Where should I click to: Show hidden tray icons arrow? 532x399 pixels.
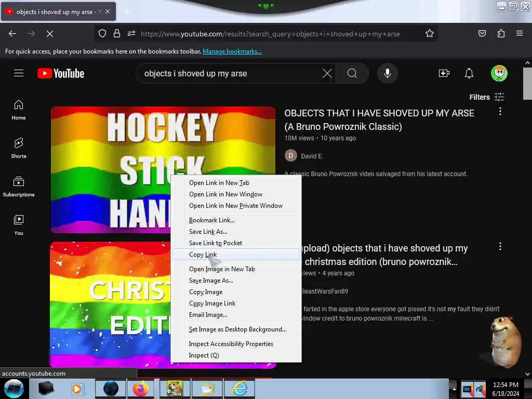pos(454,389)
